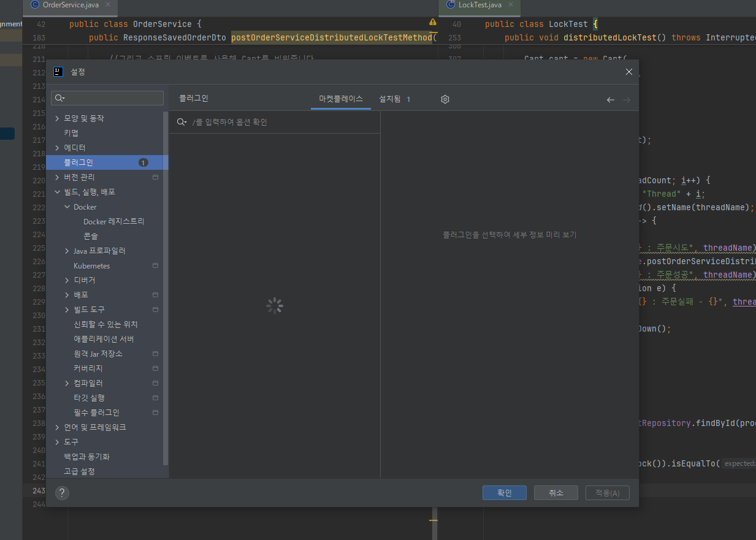756x540 pixels.
Task: Click the search icon in the settings search field
Action: click(x=60, y=98)
